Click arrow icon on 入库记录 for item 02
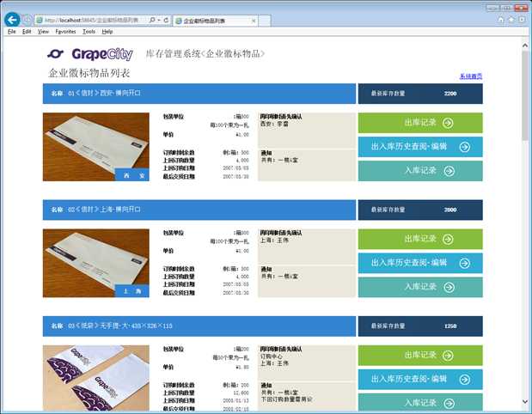Viewport: 532px width, 414px height. (x=449, y=287)
